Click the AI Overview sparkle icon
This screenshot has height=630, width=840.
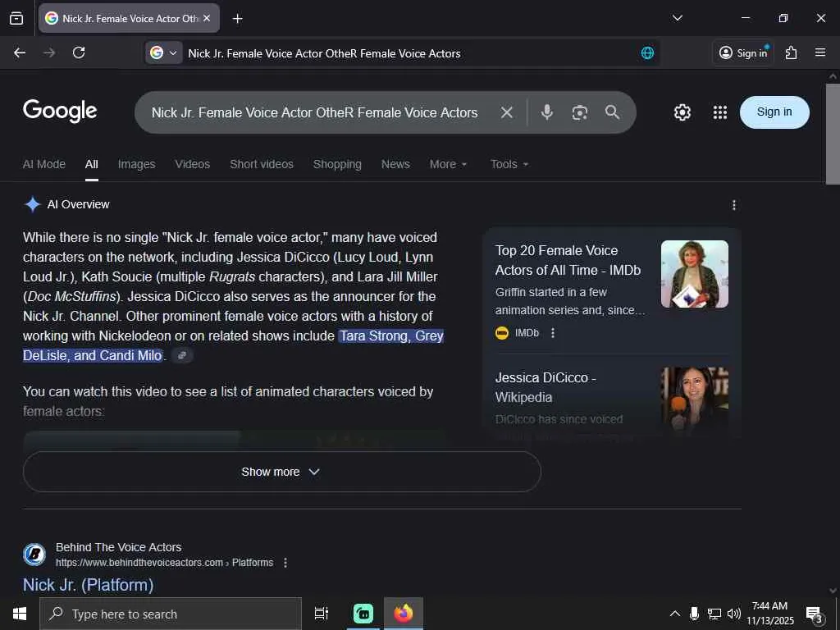coord(33,204)
